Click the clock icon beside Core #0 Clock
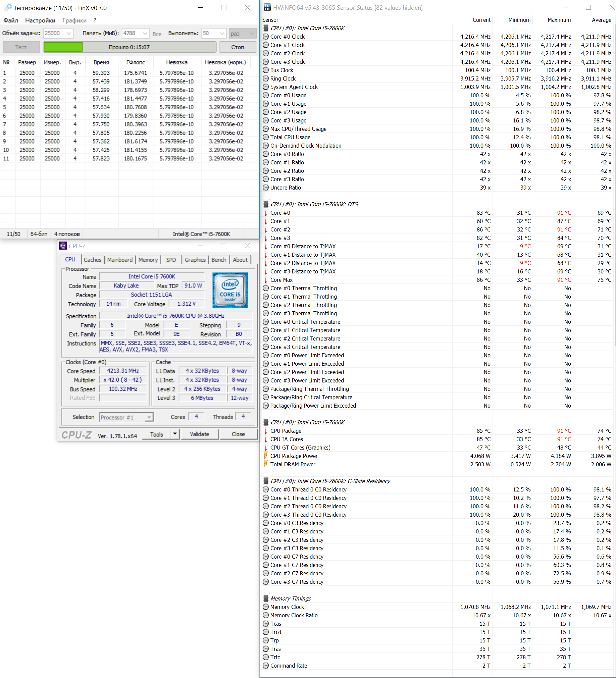 pos(266,37)
